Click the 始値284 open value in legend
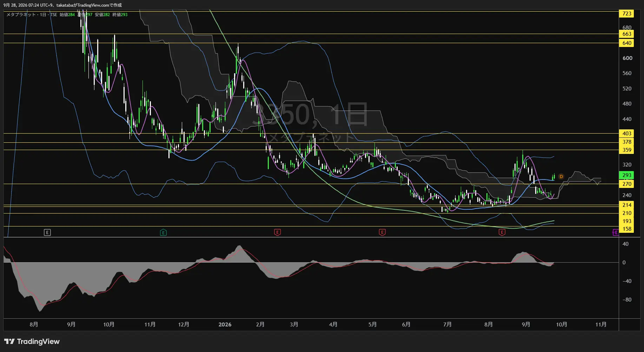Screen dimensions: 644x352 pyautogui.click(x=67, y=15)
